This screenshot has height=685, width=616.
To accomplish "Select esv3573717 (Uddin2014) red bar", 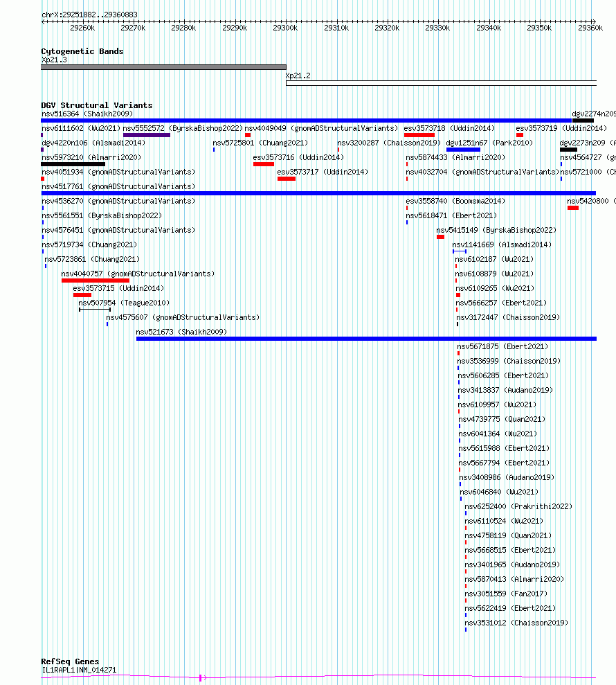I will pos(287,179).
